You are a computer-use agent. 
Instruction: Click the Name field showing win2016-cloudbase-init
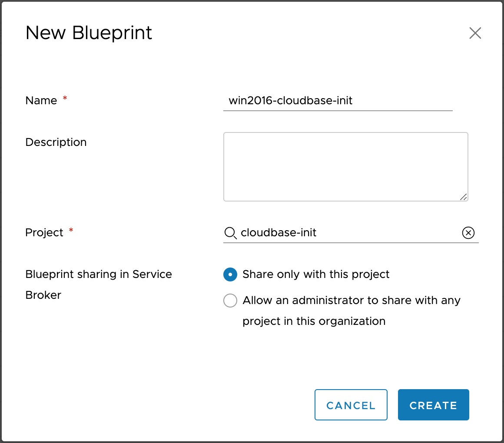338,101
